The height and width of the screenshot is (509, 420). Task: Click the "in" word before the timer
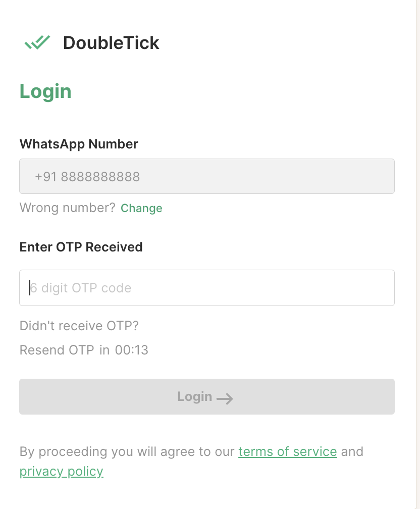(x=104, y=350)
